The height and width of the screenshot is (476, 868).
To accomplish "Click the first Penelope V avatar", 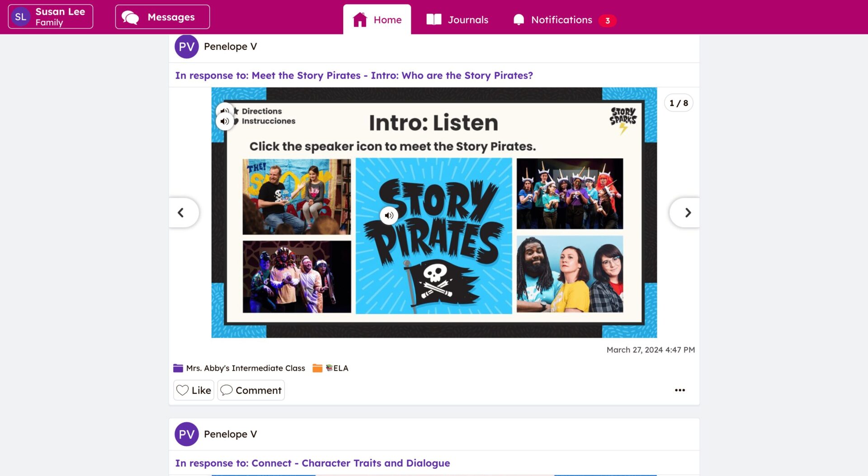I will [x=187, y=47].
